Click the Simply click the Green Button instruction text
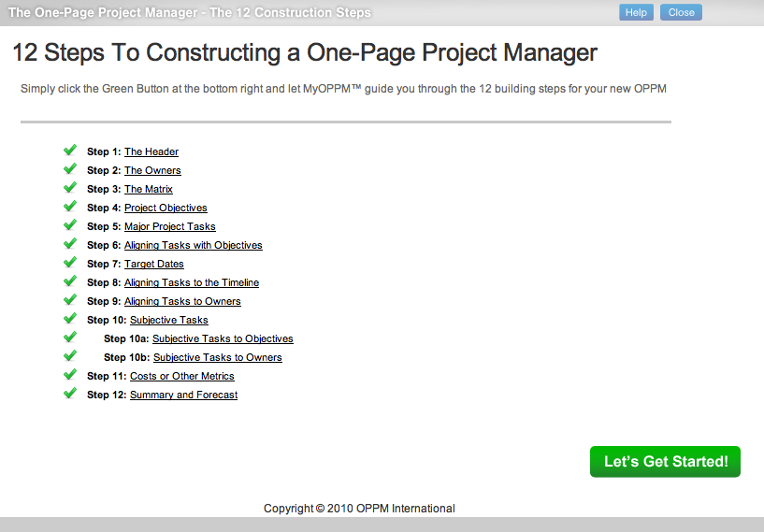This screenshot has height=532, width=764. coord(343,89)
